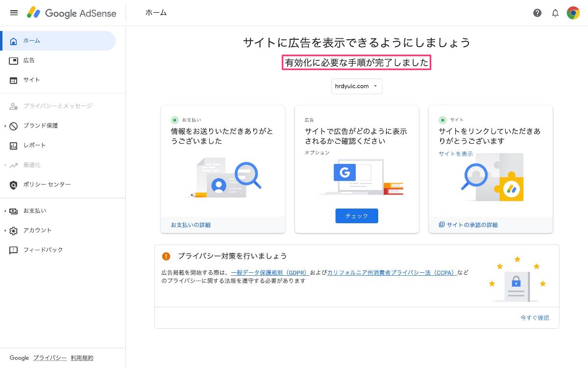
Task: Click the green status icon on サイト card
Action: (x=442, y=120)
